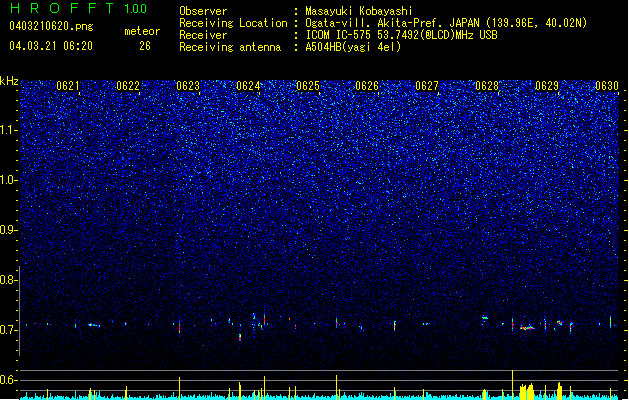
Task: Click the tallest yellow intensity spike after 0628
Action: pos(512,384)
